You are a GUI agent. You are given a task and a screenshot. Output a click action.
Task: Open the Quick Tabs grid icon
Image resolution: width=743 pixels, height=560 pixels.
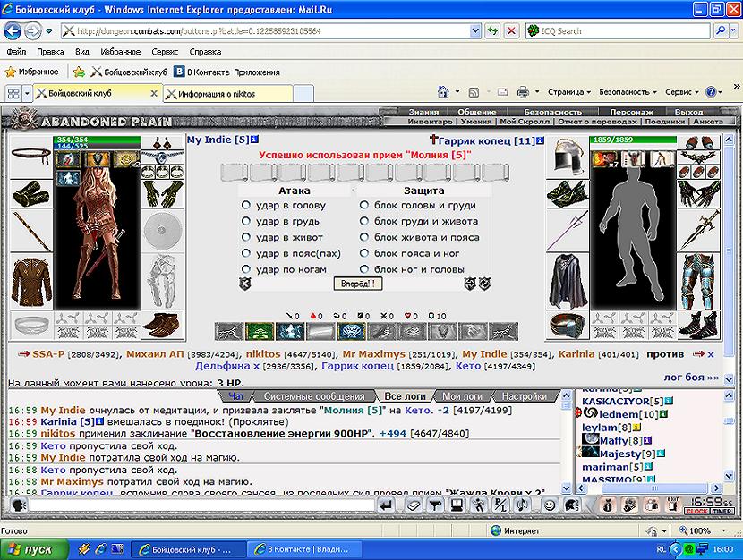13,93
